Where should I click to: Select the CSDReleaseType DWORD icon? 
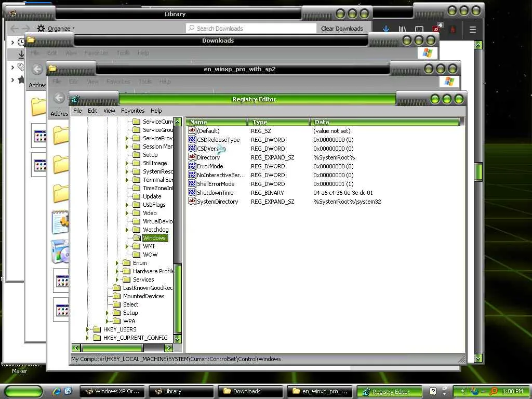point(192,139)
